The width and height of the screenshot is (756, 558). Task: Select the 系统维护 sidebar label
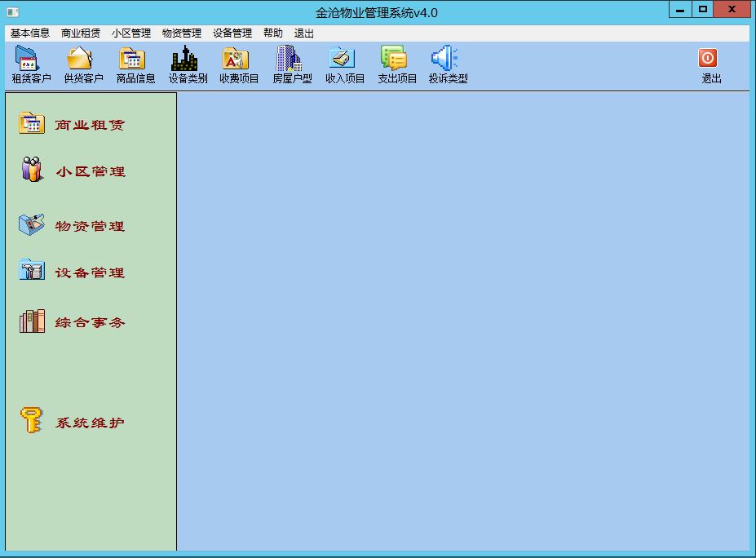tap(90, 423)
